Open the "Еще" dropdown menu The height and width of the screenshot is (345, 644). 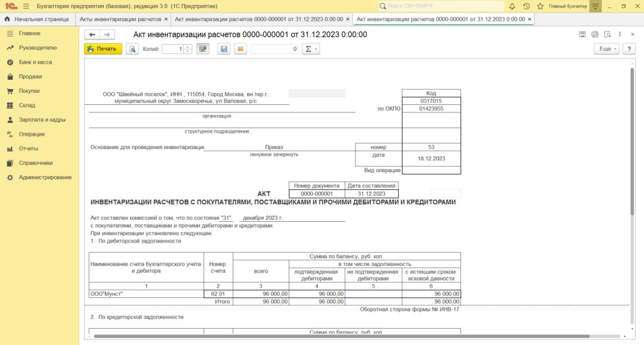[x=606, y=49]
